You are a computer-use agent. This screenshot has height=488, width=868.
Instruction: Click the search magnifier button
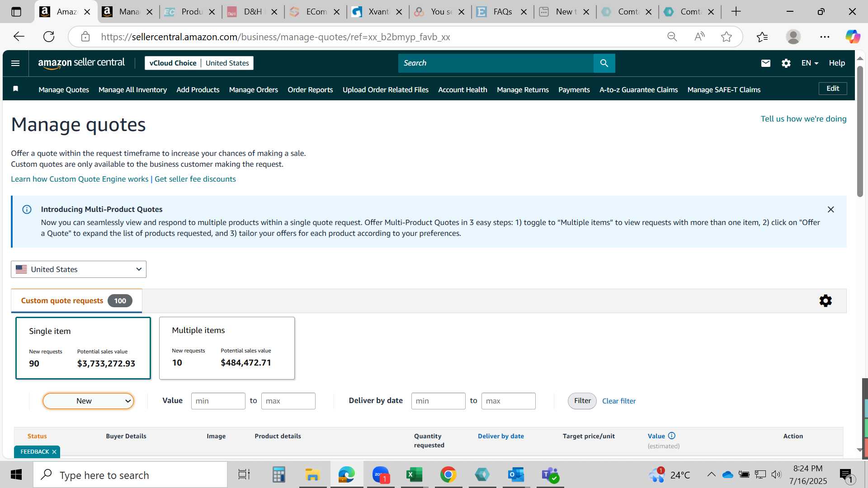point(604,63)
